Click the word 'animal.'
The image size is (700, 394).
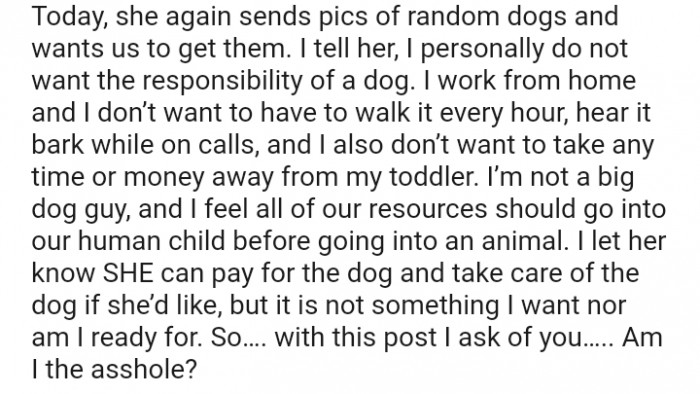pyautogui.click(x=522, y=241)
